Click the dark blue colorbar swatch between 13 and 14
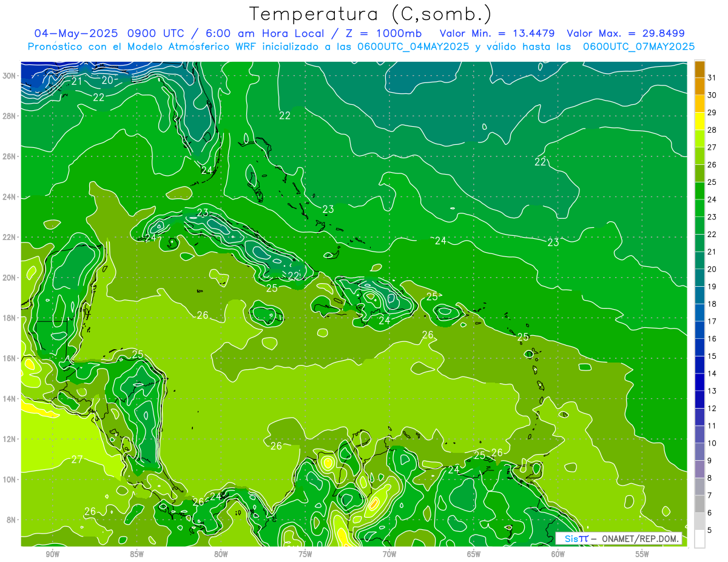This screenshot has width=728, height=562. point(699,382)
